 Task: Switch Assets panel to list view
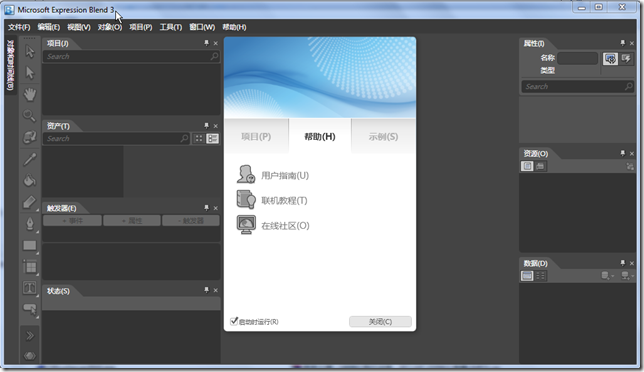pos(212,139)
